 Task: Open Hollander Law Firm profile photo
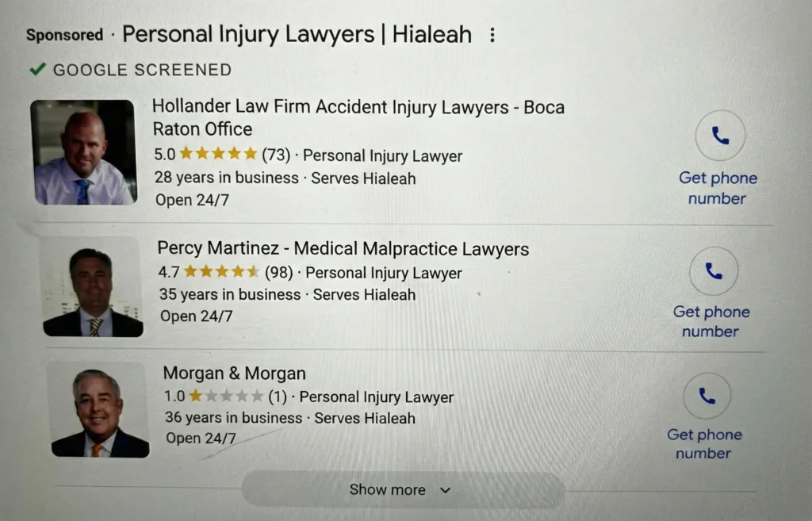pyautogui.click(x=83, y=151)
